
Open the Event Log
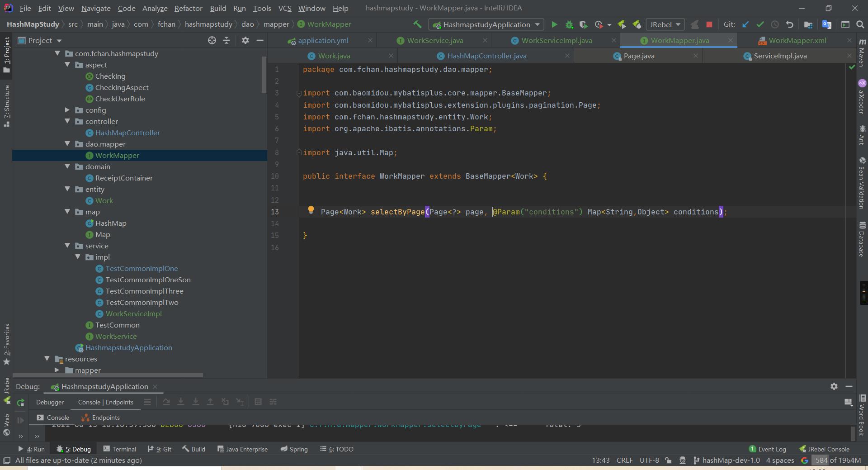(767, 449)
